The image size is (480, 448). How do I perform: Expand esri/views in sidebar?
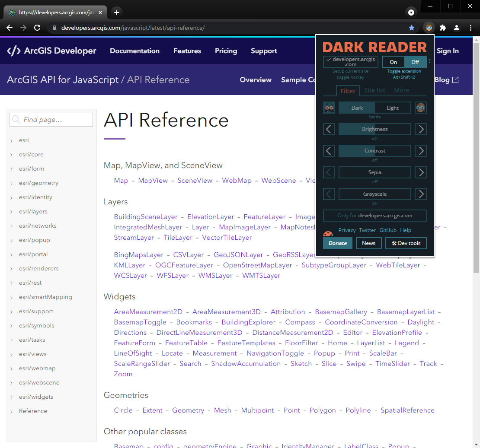point(11,354)
